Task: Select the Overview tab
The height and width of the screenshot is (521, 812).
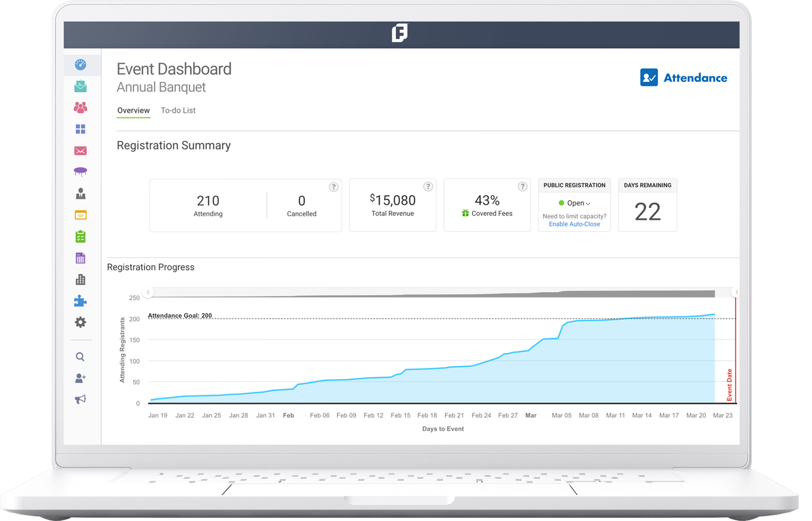Action: coord(133,110)
